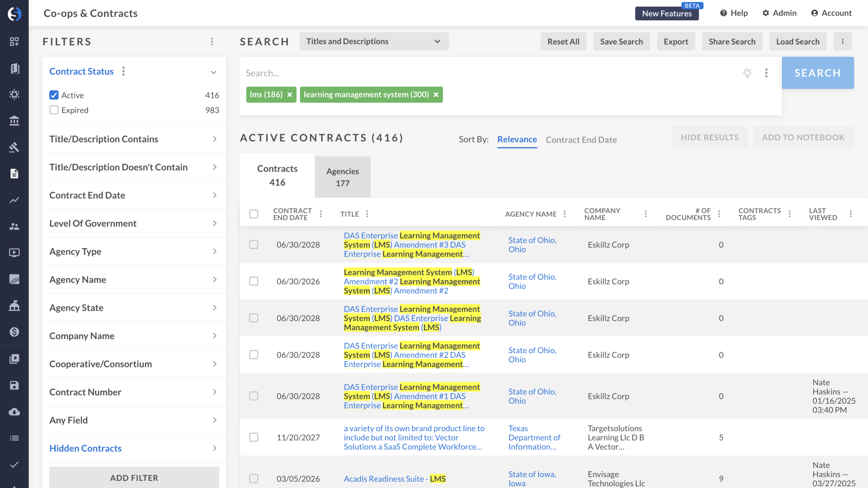
Task: Sort results by Contract End Date
Action: pyautogui.click(x=581, y=140)
